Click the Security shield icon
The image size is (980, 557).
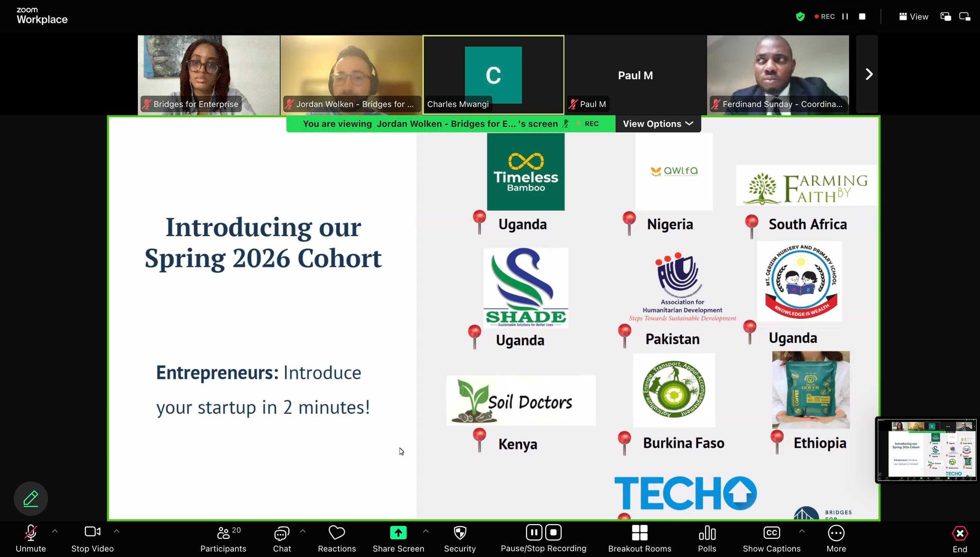tap(459, 538)
